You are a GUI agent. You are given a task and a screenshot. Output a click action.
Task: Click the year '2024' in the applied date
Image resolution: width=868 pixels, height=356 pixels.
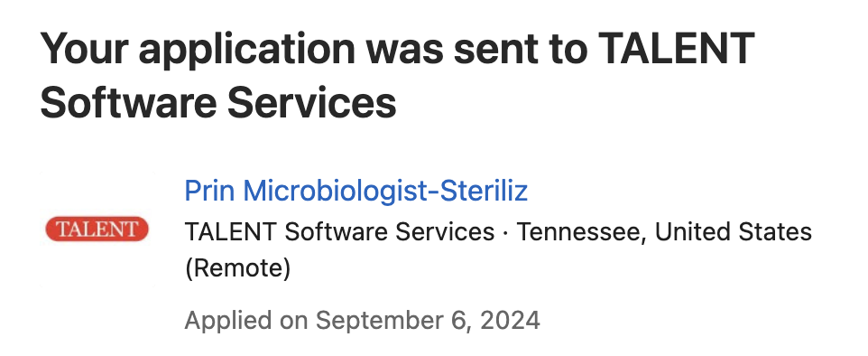[510, 321]
